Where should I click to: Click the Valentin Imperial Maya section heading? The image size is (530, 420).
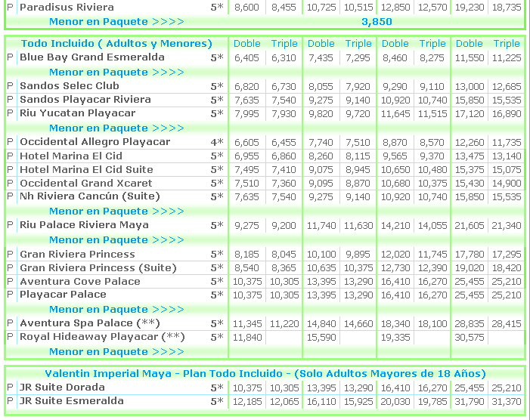click(x=265, y=373)
